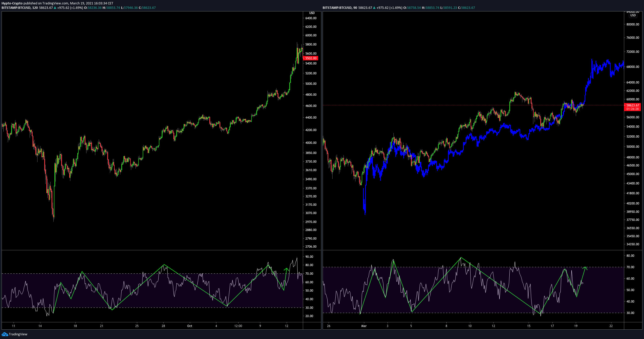
Task: Click the USD currency box on right chart
Action: click(x=633, y=15)
